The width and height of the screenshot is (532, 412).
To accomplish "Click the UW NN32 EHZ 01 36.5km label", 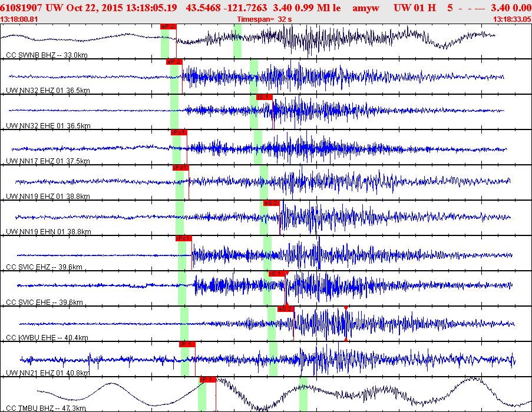I will click(48, 91).
